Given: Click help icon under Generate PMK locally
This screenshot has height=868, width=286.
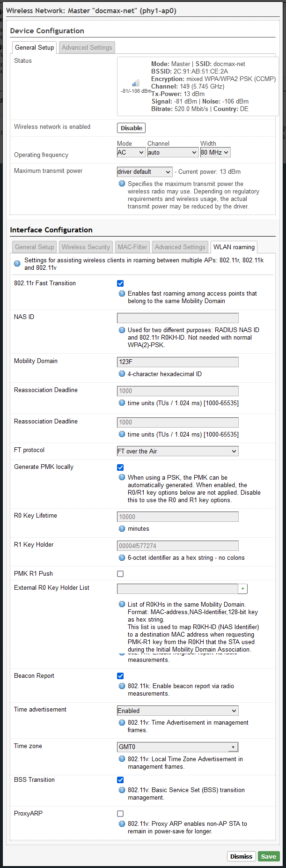Looking at the screenshot, I should [122, 477].
